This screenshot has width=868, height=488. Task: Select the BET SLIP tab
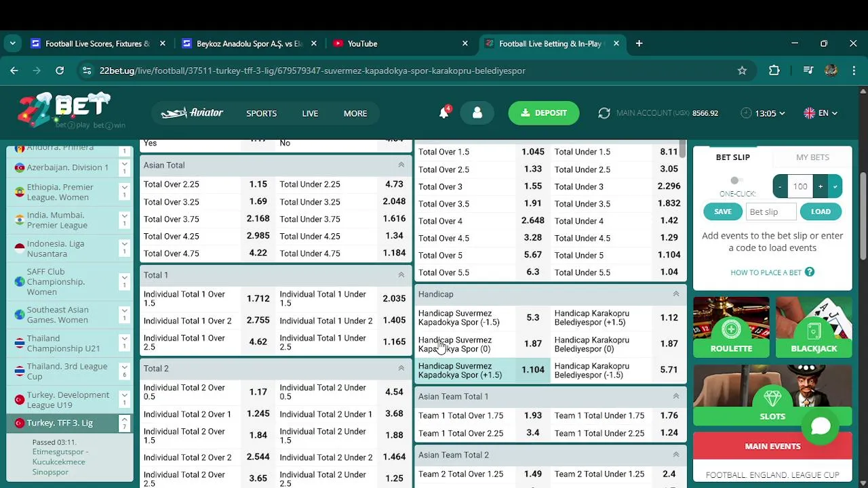point(733,157)
